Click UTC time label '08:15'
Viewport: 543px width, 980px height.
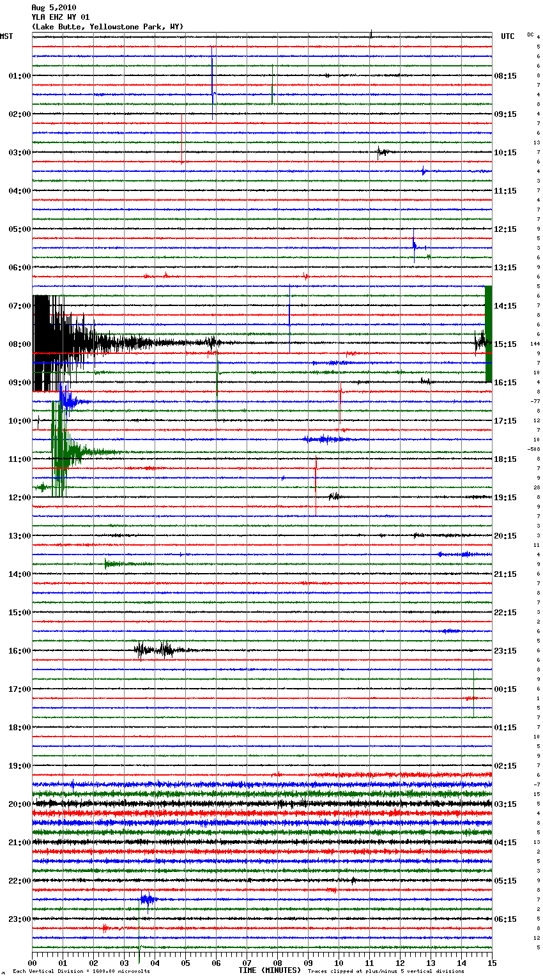click(x=505, y=76)
